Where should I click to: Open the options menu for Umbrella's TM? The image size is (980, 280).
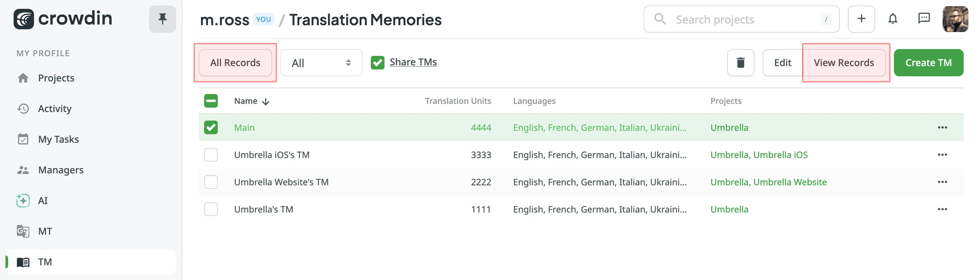tap(943, 209)
